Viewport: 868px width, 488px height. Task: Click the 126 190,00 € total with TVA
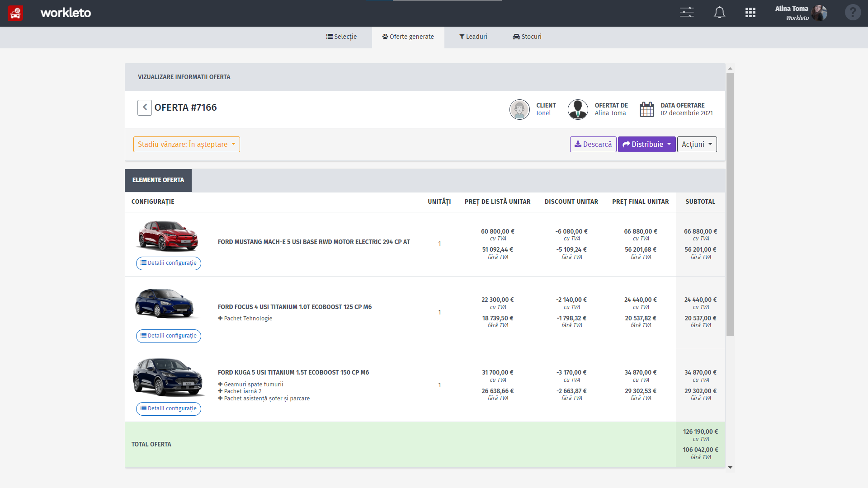point(700,432)
